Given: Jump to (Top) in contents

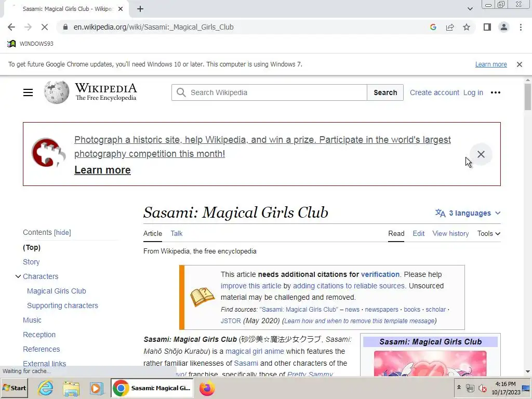Looking at the screenshot, I should 32,247.
